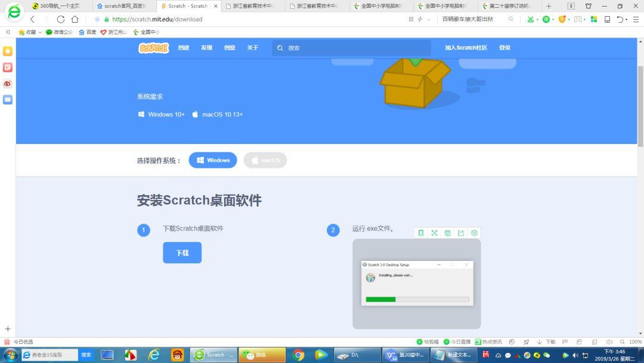Open 浙江舟山 bookmark
Viewport: 644px width, 363px height.
pos(114,32)
